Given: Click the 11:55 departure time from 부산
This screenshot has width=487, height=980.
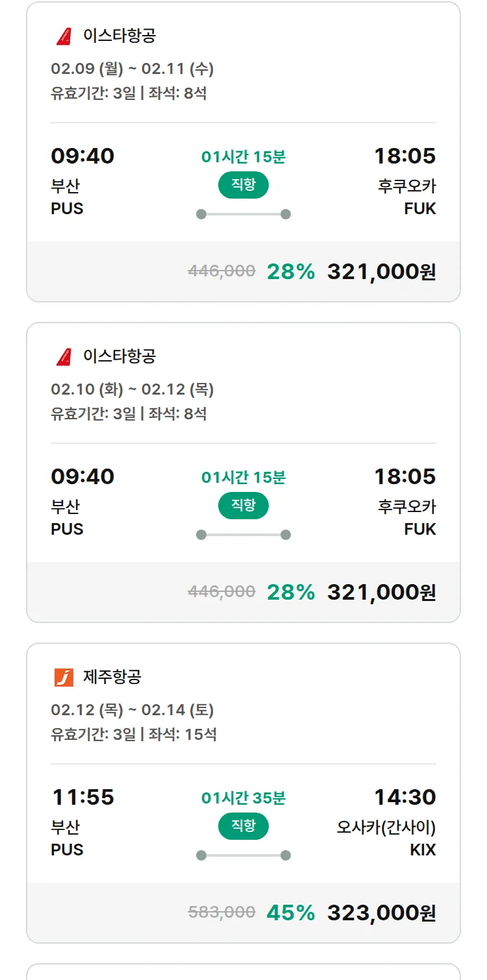Looking at the screenshot, I should [x=82, y=797].
